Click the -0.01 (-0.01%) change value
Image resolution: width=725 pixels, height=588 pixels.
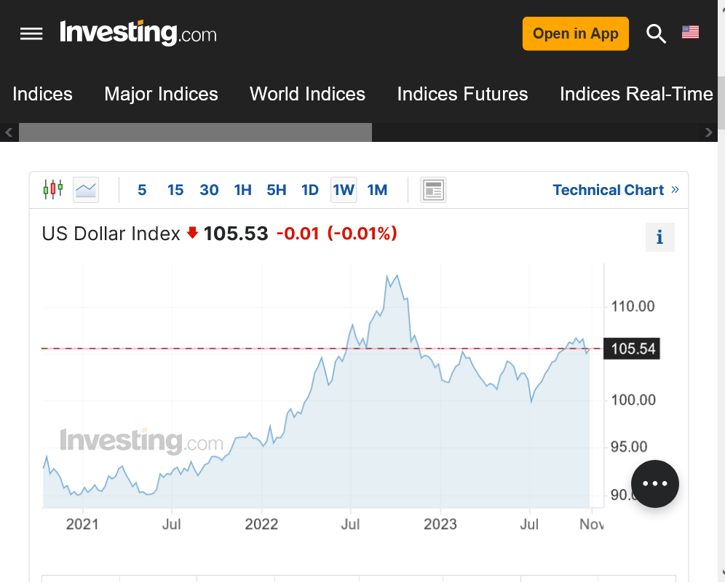tap(336, 234)
